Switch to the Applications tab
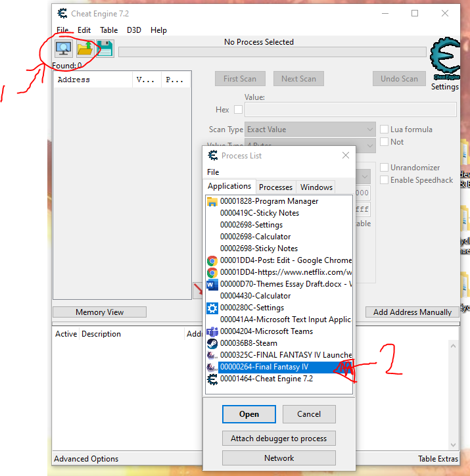Image resolution: width=470 pixels, height=476 pixels. coord(229,186)
